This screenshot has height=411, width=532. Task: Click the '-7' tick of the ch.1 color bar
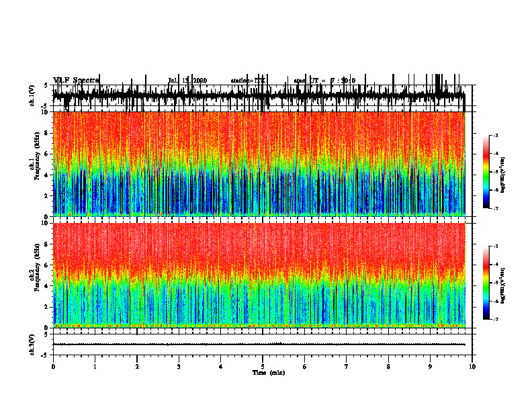click(495, 208)
